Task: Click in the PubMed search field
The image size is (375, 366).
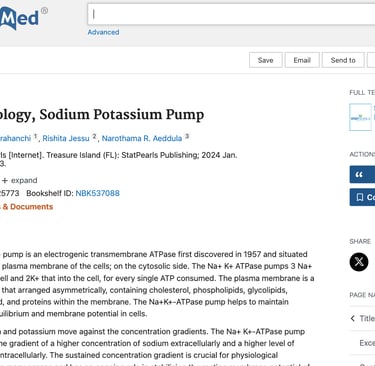Action: (231, 14)
